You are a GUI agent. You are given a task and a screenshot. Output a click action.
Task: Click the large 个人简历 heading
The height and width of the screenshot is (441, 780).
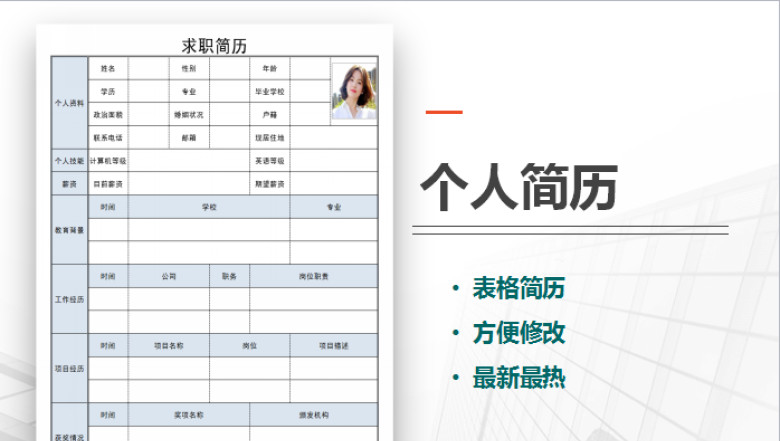pos(519,187)
